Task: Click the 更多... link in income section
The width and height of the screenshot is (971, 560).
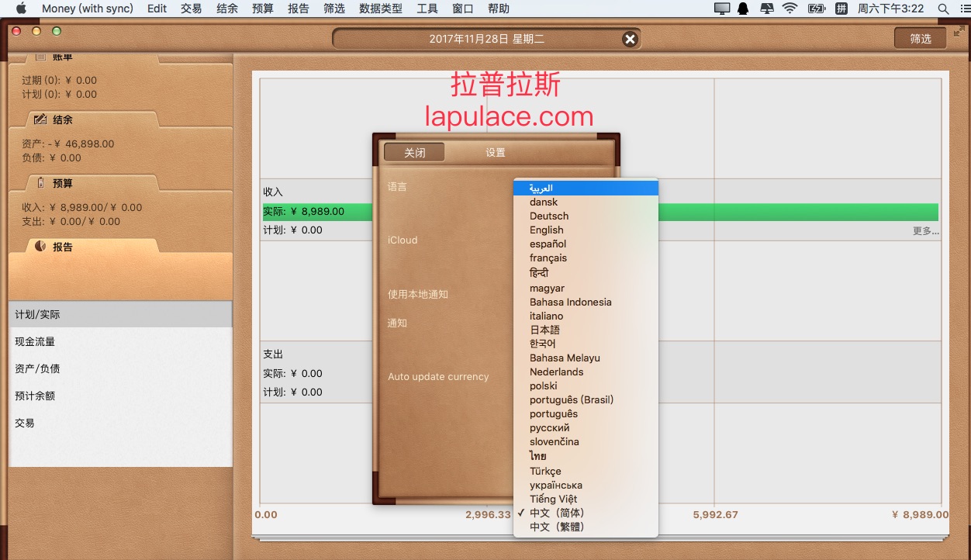Action: pyautogui.click(x=925, y=231)
